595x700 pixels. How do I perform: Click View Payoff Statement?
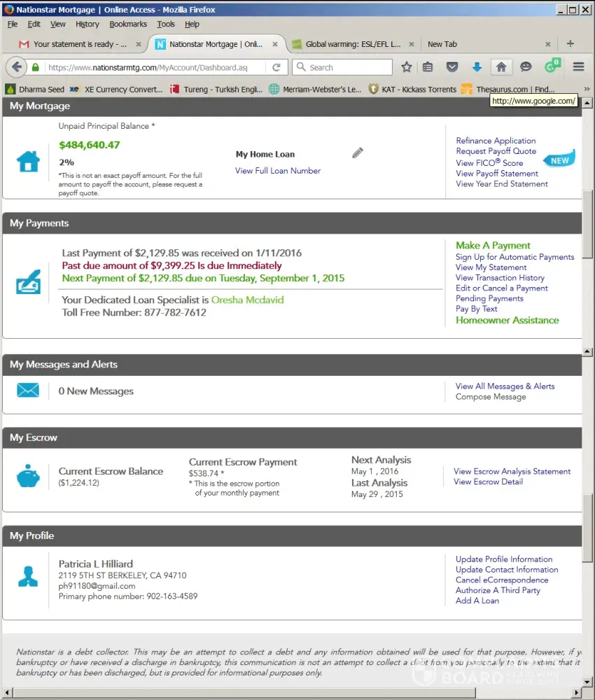(x=497, y=173)
